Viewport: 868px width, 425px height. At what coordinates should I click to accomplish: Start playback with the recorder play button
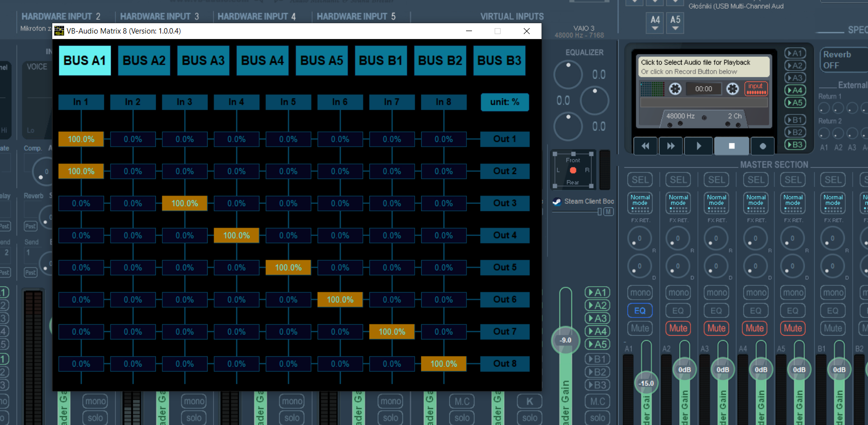click(699, 146)
